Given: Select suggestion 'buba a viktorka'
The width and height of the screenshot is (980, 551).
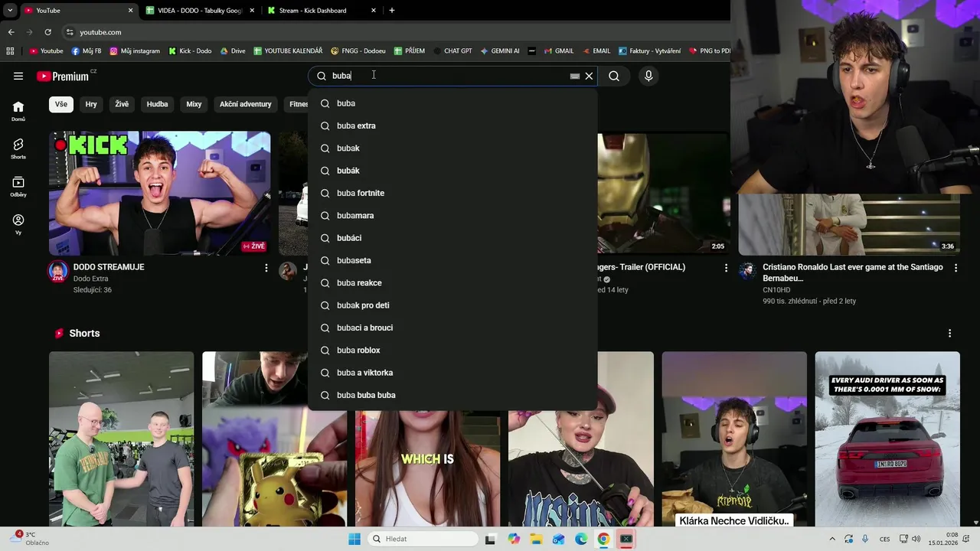Looking at the screenshot, I should click(x=452, y=373).
